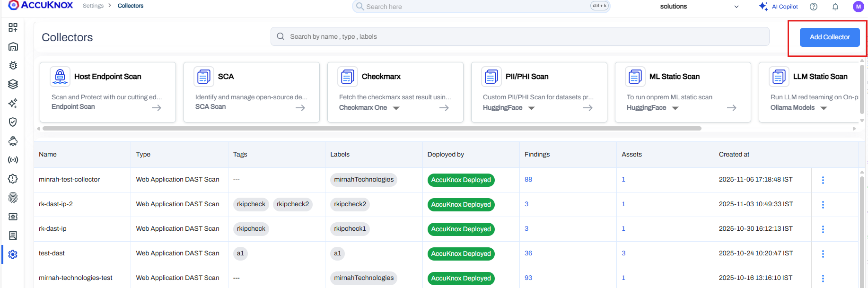This screenshot has height=288, width=868.
Task: Click the Add Collector button
Action: [829, 37]
